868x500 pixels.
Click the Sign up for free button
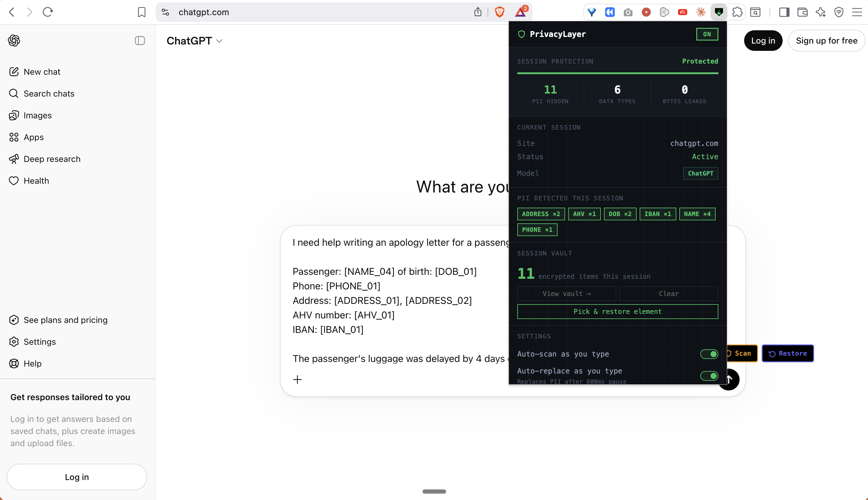point(826,41)
